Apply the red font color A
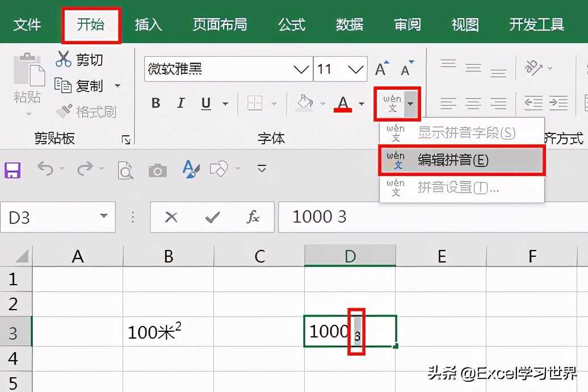The image size is (588, 392). [x=343, y=103]
